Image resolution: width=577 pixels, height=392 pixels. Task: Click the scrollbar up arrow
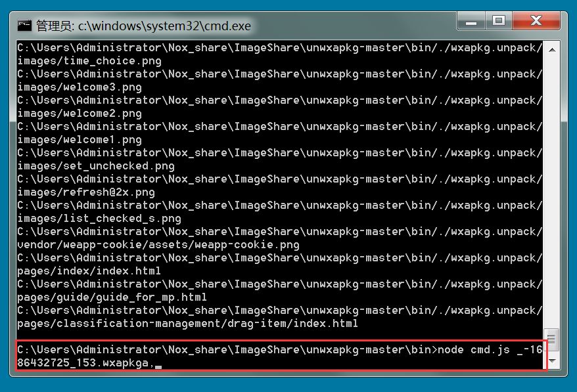[x=551, y=50]
